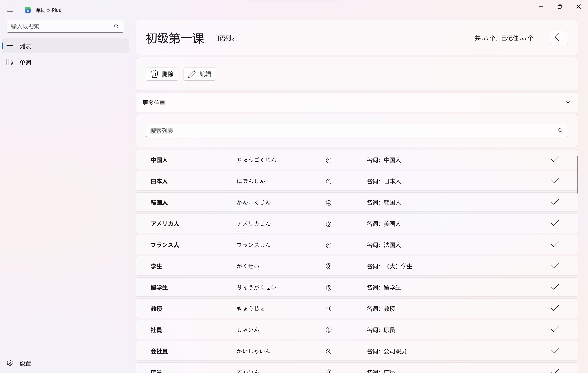Click the 编辑 pencil button

199,74
